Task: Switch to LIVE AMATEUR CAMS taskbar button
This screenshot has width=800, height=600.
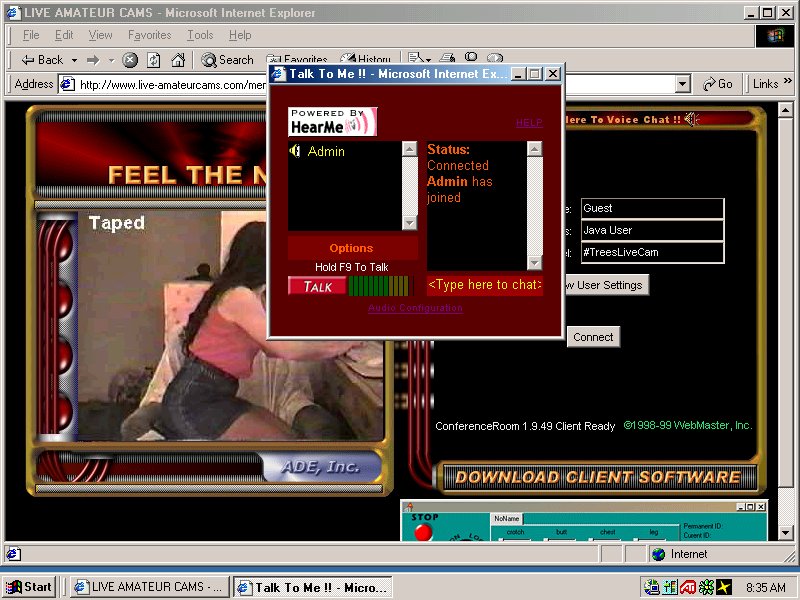Action: pyautogui.click(x=149, y=587)
